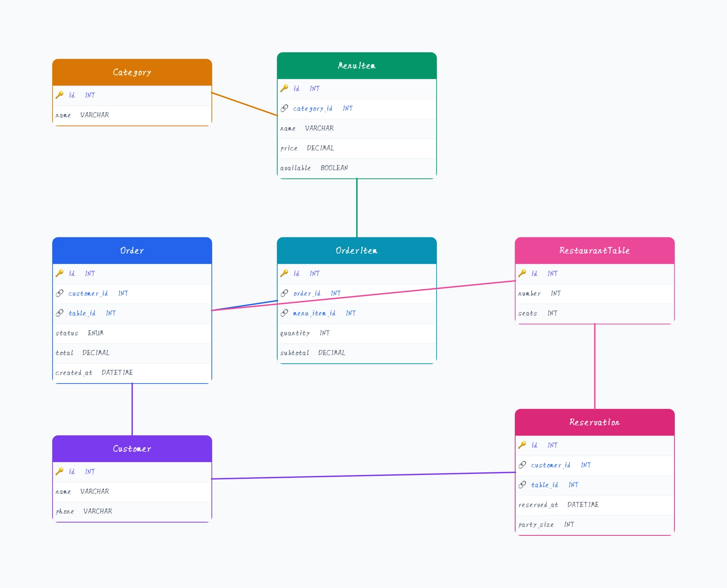Select the Reservation table header
The image size is (727, 588).
pos(595,422)
